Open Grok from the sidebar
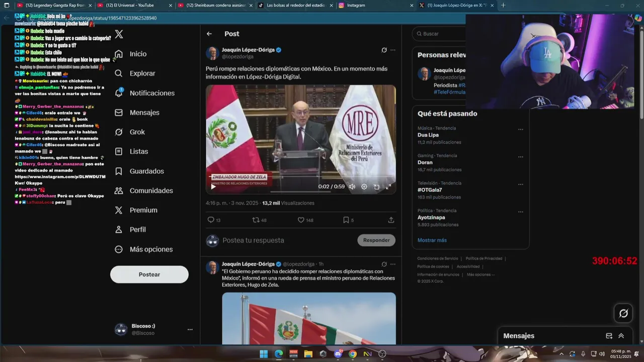The width and height of the screenshot is (644, 362). 130,132
